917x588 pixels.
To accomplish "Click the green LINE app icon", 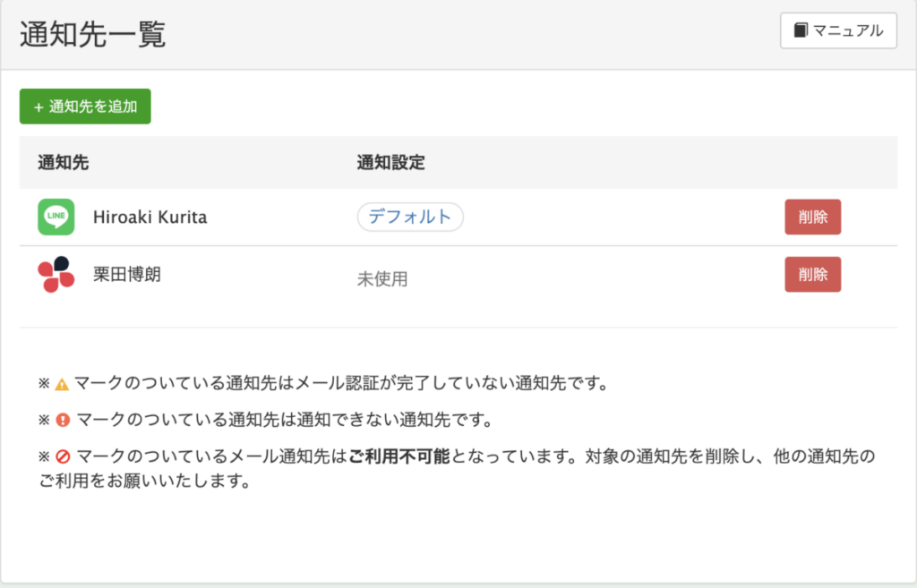I will 56,217.
